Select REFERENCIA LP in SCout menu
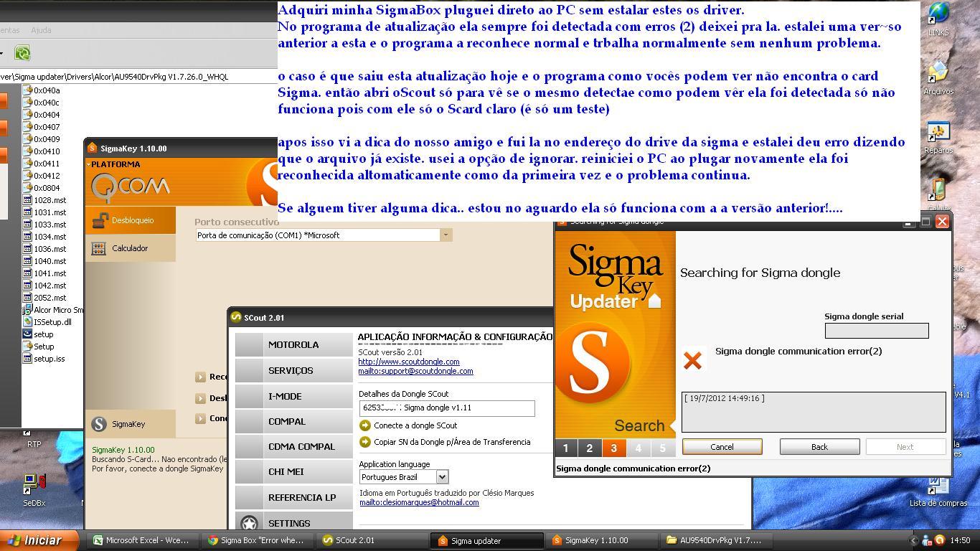 click(294, 498)
